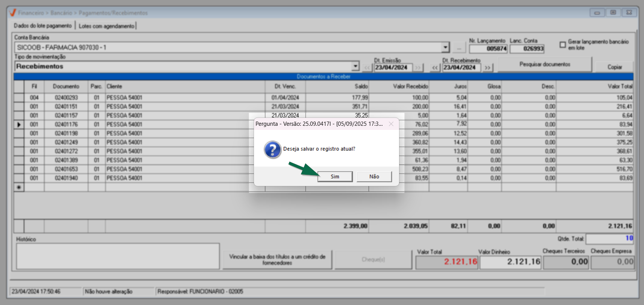The image size is (644, 305).
Task: Click the red checkmark application logo
Action: point(13,13)
